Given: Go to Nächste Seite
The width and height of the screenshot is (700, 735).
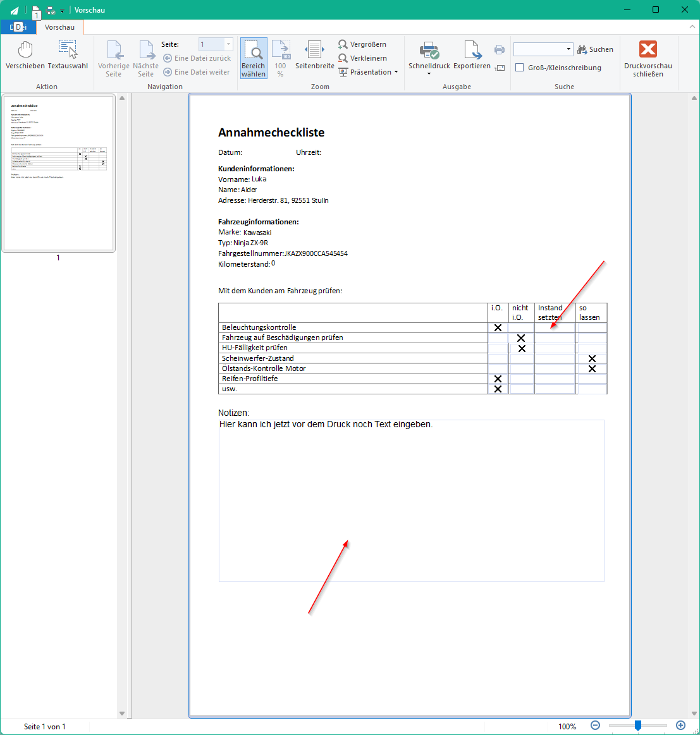Looking at the screenshot, I should tap(145, 59).
